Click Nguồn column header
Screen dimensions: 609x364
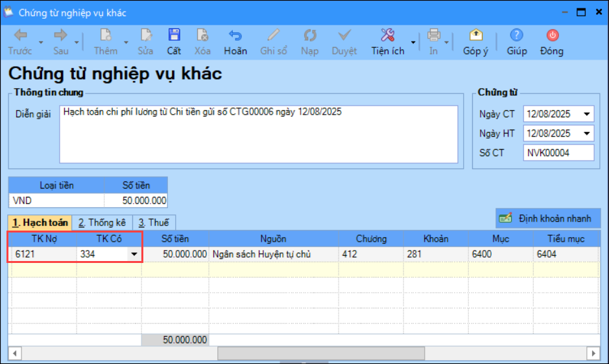tap(274, 238)
